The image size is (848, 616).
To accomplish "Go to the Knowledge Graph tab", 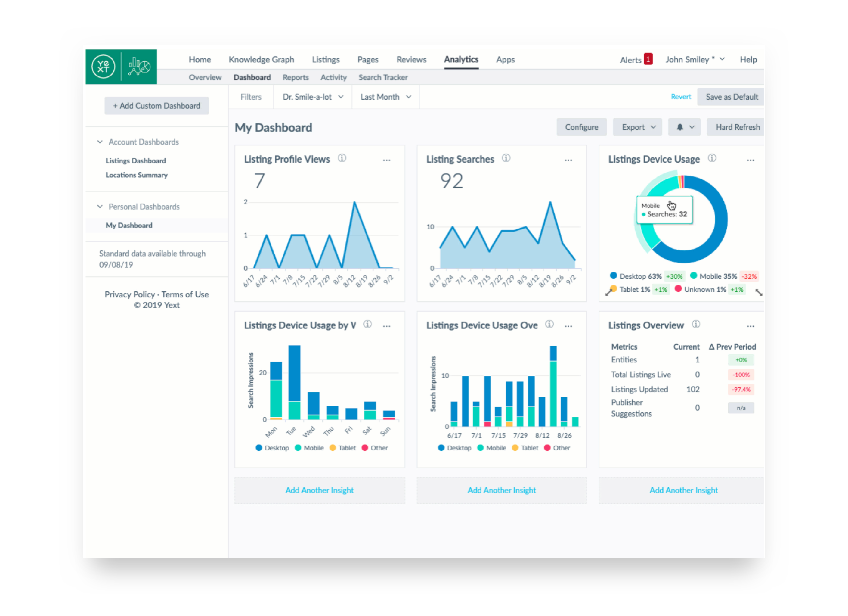I will click(262, 60).
